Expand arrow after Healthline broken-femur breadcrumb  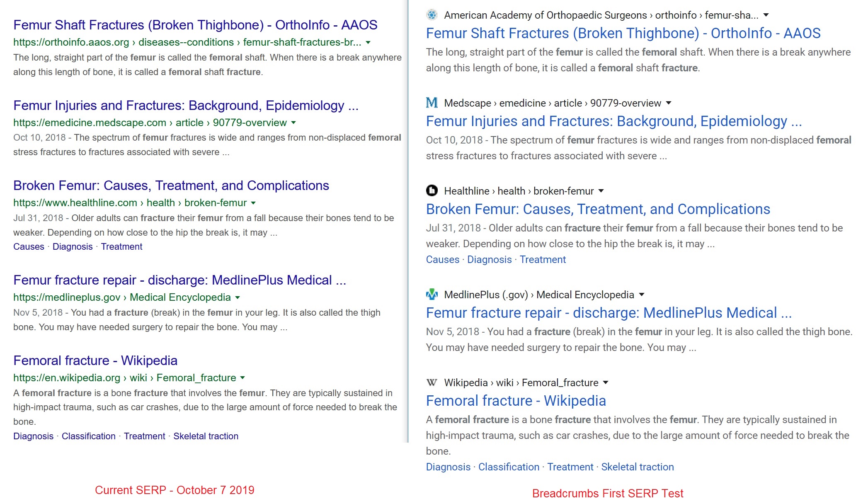[601, 191]
